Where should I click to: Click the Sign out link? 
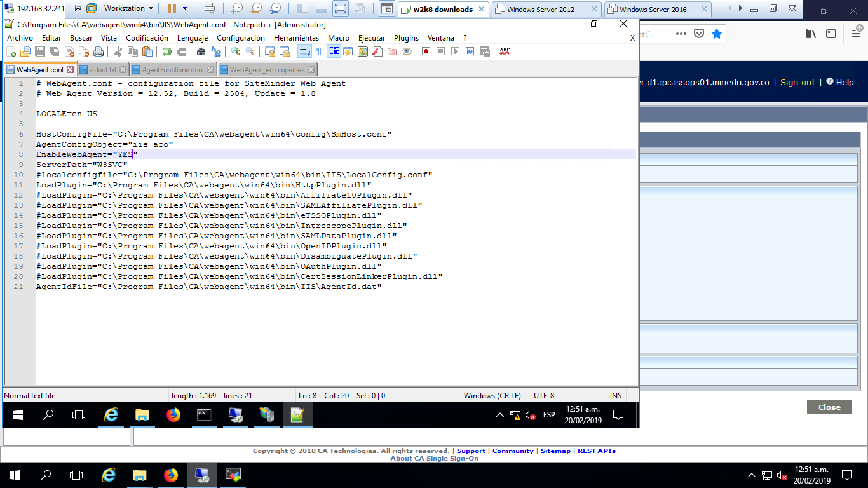click(797, 82)
